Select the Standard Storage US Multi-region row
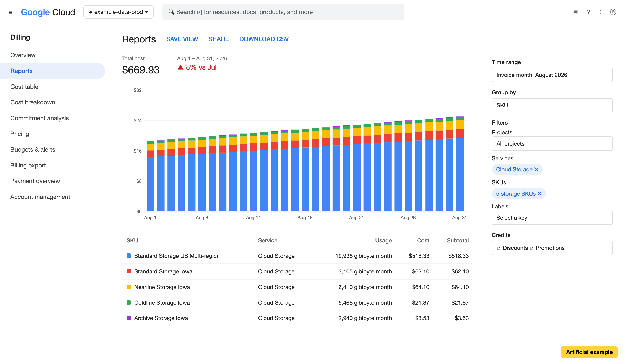 pyautogui.click(x=297, y=256)
